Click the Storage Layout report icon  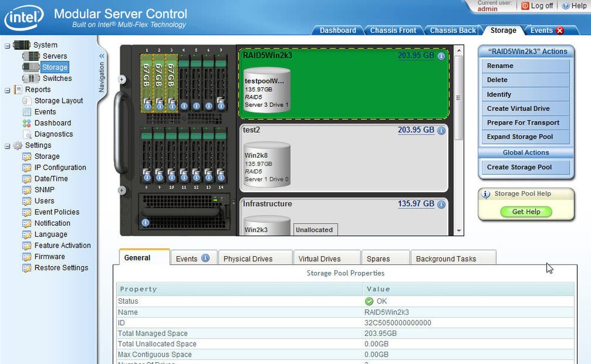pos(26,100)
